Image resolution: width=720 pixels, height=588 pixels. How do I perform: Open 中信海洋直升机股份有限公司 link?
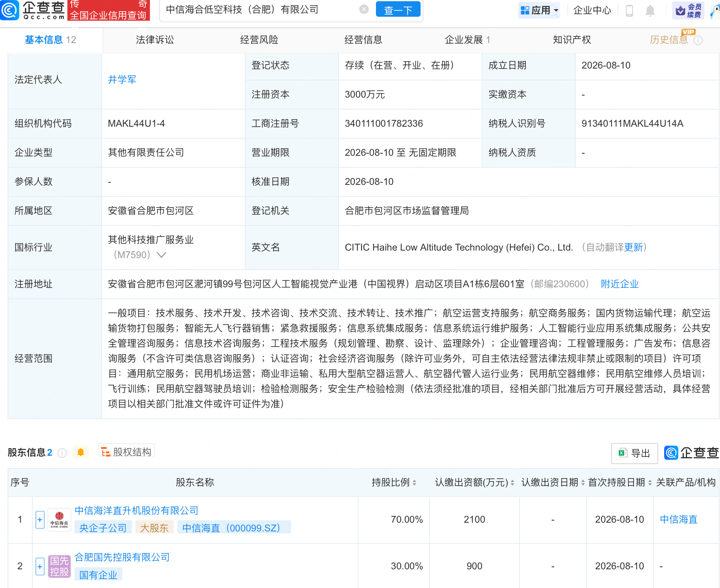coord(136,511)
